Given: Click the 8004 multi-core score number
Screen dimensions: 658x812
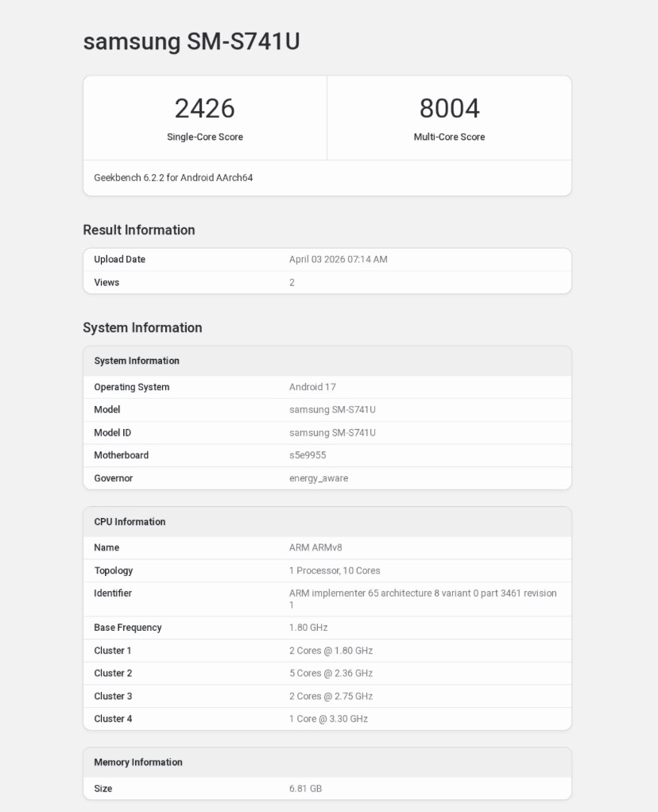Looking at the screenshot, I should (x=449, y=108).
